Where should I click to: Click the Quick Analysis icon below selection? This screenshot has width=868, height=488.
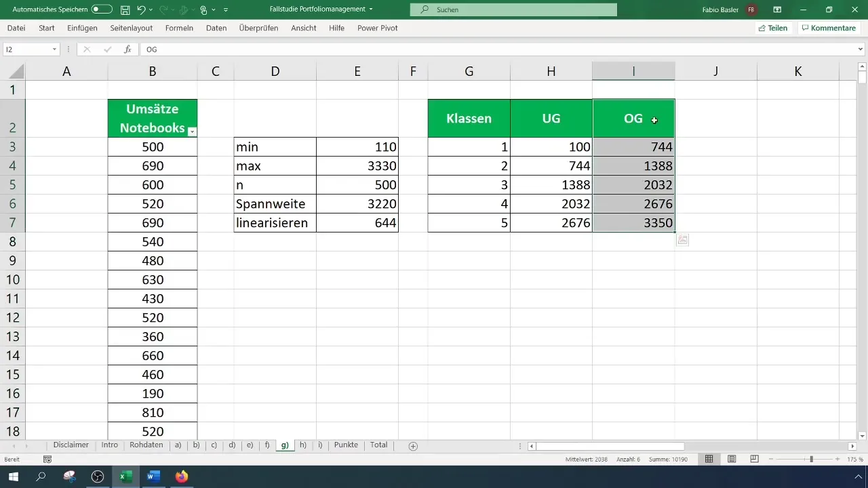point(683,240)
